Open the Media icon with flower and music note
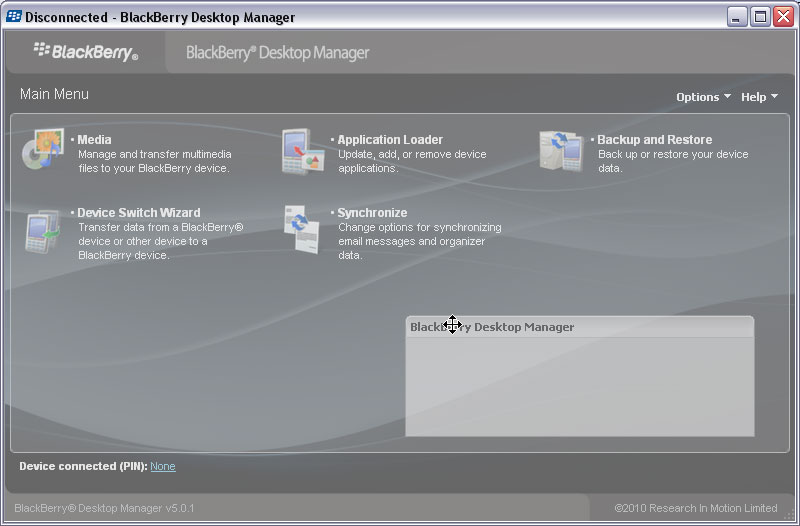Image resolution: width=800 pixels, height=526 pixels. point(43,149)
